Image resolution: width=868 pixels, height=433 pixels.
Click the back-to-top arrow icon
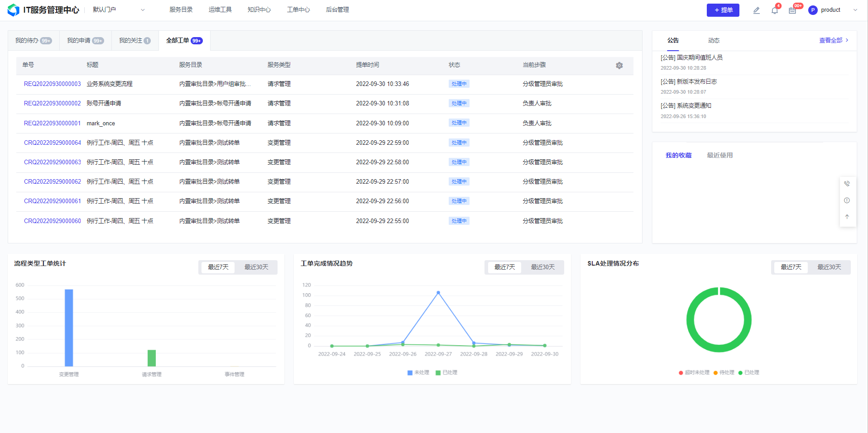click(x=847, y=217)
